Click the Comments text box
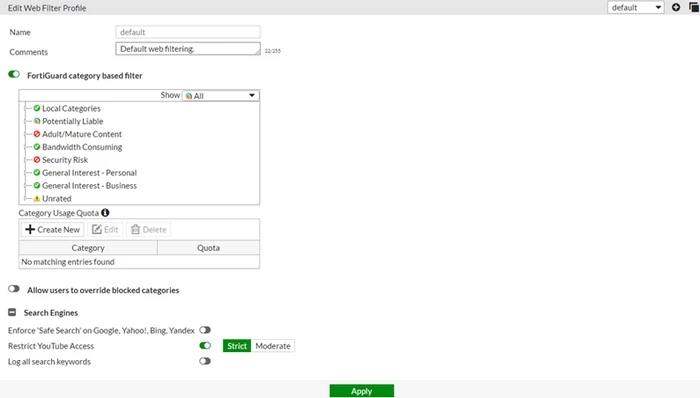The width and height of the screenshot is (700, 398). pyautogui.click(x=188, y=49)
